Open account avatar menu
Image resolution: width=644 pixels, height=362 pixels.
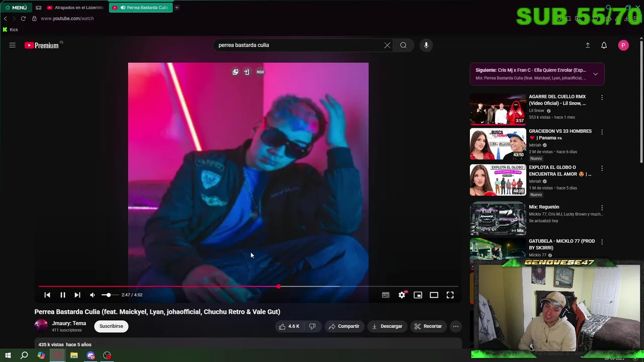623,45
